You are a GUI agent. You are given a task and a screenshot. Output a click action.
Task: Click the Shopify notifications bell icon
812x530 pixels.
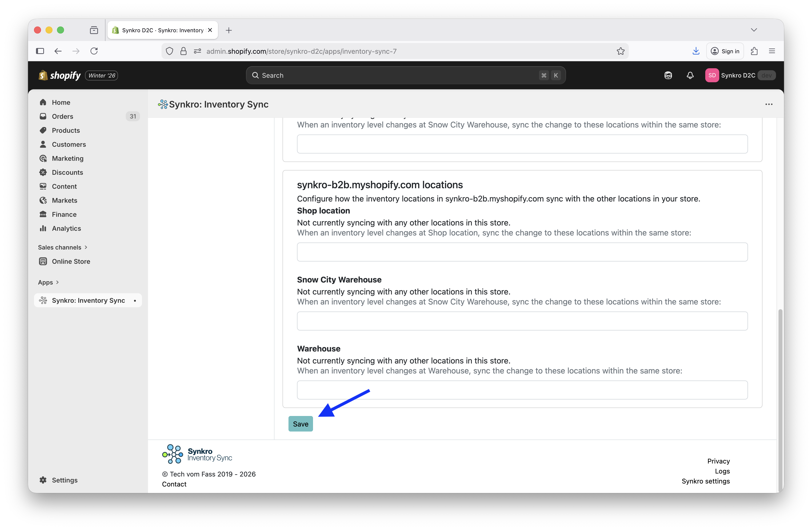(690, 75)
